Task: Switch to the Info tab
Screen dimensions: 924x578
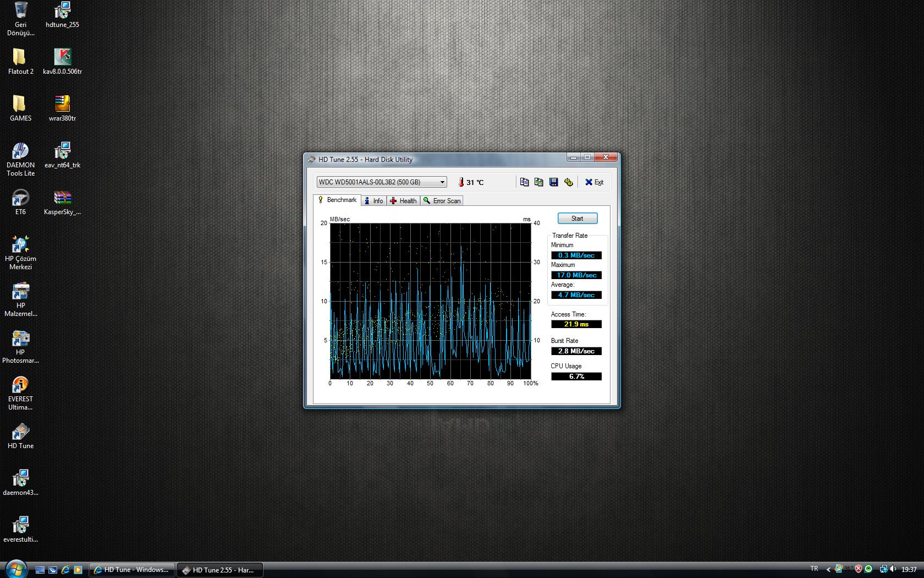Action: tap(374, 201)
